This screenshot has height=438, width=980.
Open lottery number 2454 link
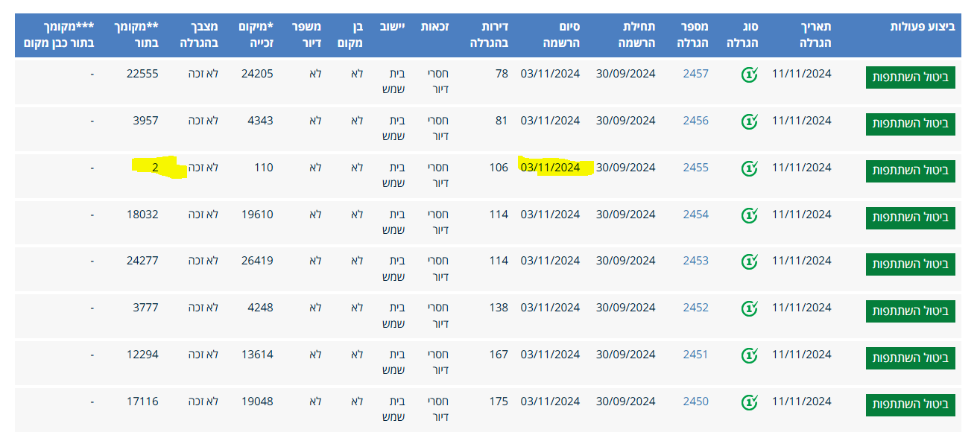tap(695, 215)
